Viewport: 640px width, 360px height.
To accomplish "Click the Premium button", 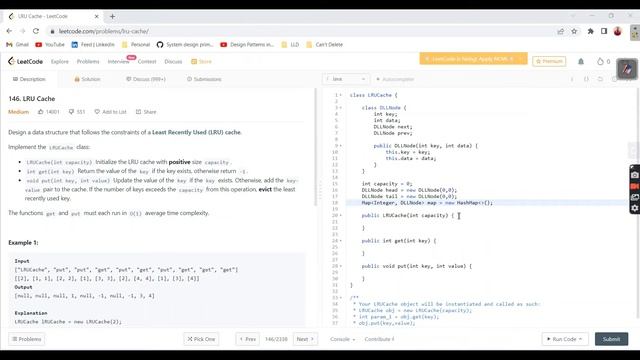I will 549,61.
